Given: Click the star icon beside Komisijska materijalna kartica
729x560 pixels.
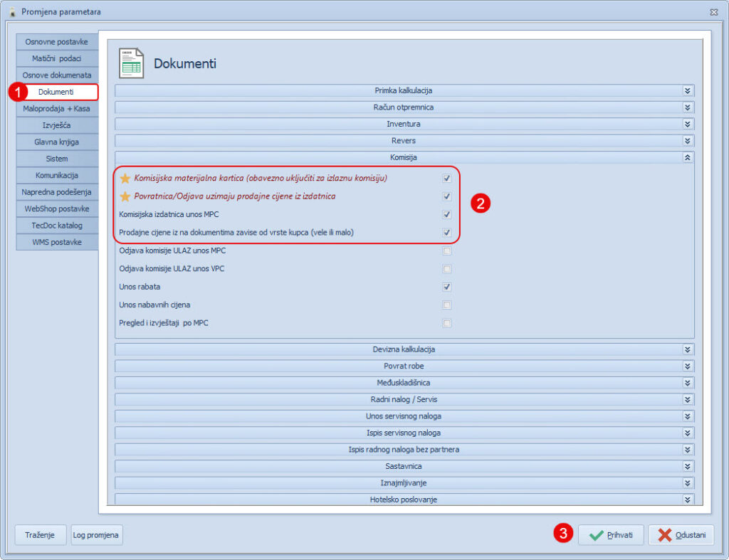Looking at the screenshot, I should click(x=125, y=178).
